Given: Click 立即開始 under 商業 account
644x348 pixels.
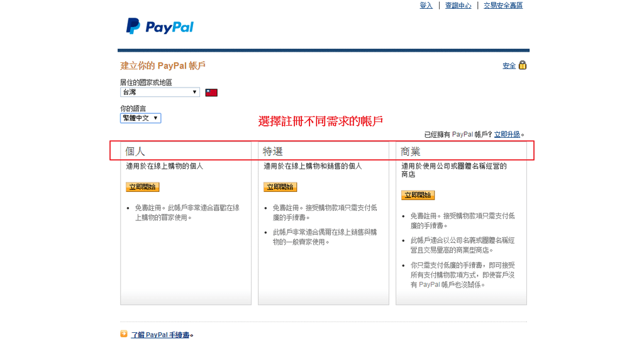Looking at the screenshot, I should tap(418, 195).
